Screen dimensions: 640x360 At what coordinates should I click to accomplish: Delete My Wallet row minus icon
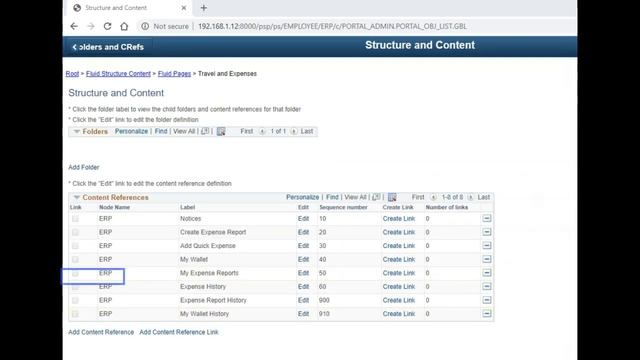(x=487, y=259)
